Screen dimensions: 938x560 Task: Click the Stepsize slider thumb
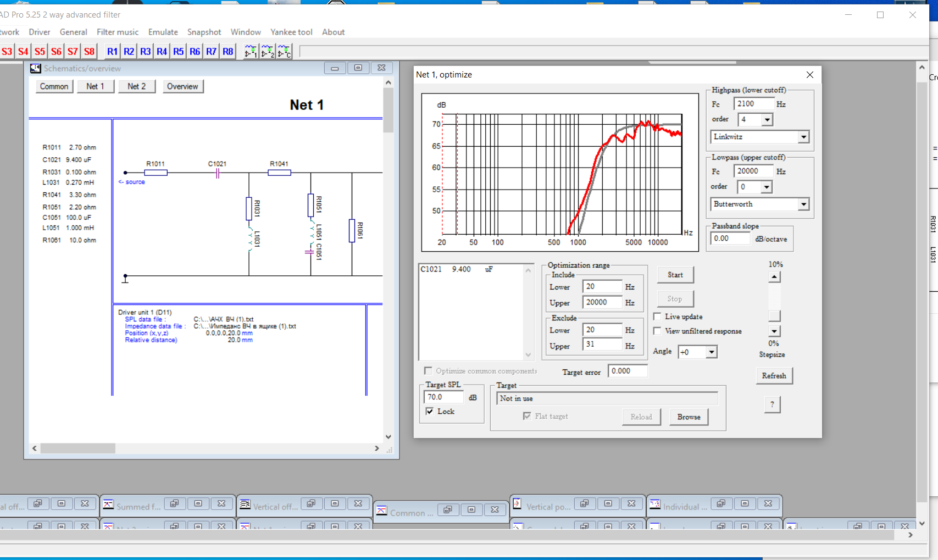[774, 316]
